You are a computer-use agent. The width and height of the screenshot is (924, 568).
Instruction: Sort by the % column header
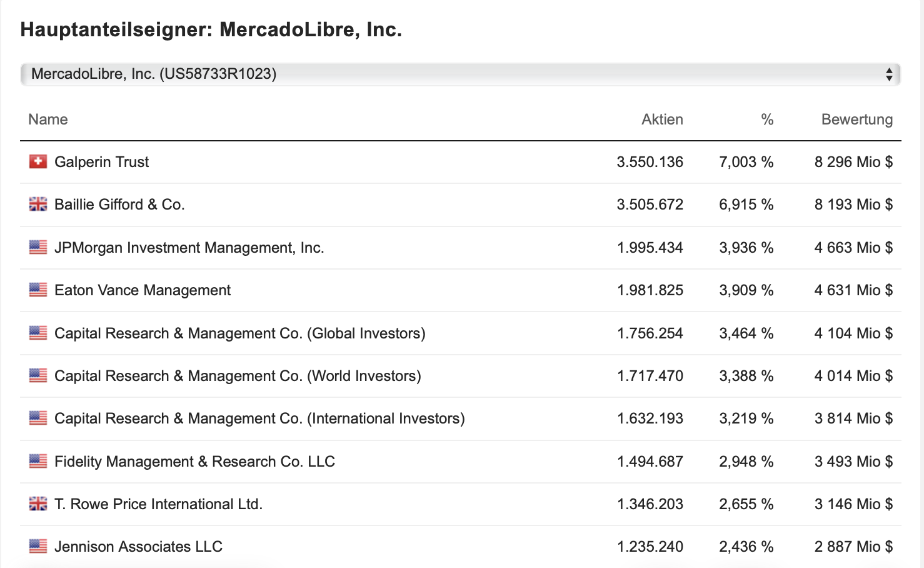tap(767, 119)
